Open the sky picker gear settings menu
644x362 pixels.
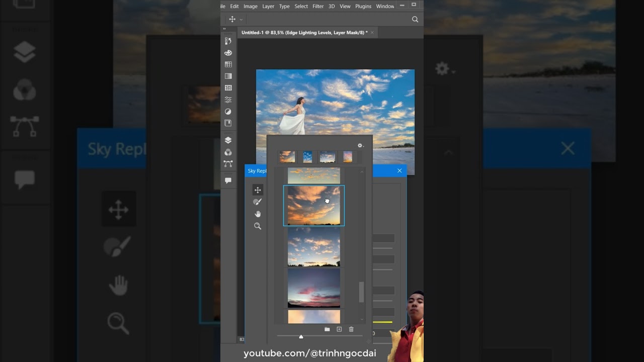pos(360,145)
